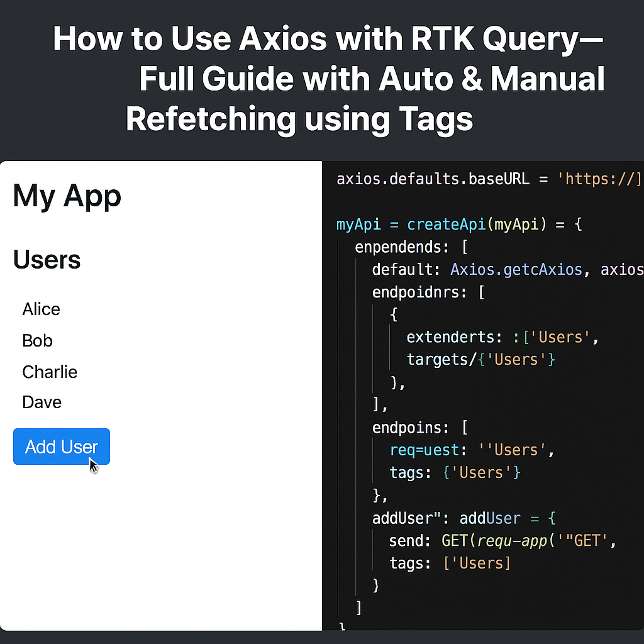Select the addUser definition in the code

463,518
